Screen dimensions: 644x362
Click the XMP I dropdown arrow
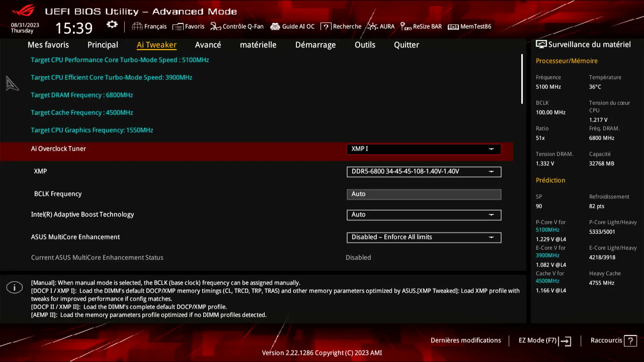click(x=491, y=149)
